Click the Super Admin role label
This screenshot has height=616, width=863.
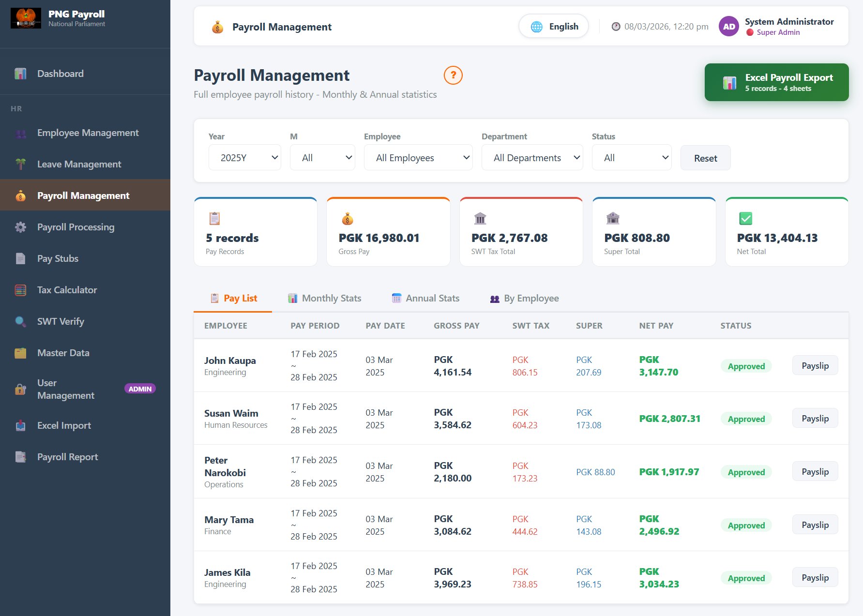(x=778, y=32)
